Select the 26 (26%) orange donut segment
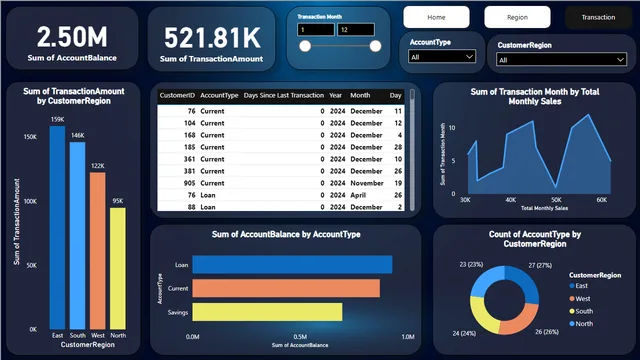The height and width of the screenshot is (360, 640). coord(521,320)
